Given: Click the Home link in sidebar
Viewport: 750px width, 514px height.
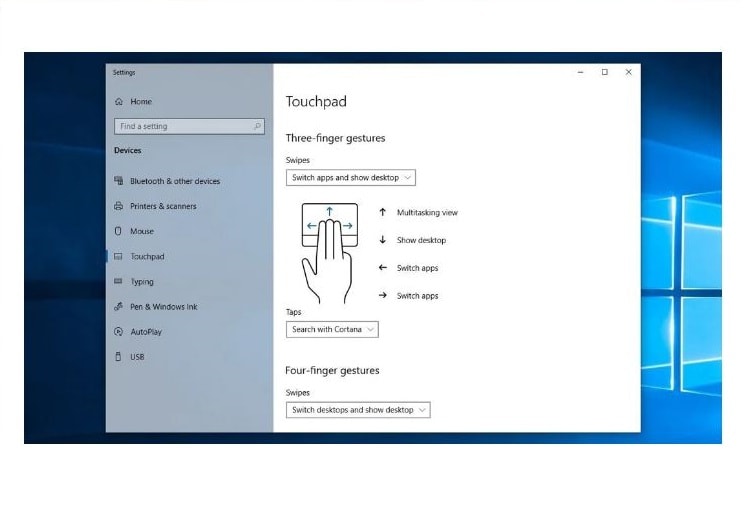Looking at the screenshot, I should click(x=141, y=102).
